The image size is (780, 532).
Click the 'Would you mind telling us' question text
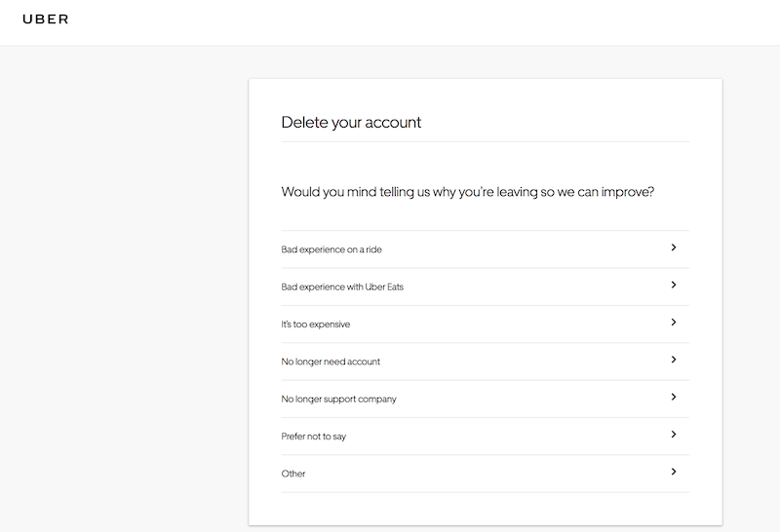468,192
